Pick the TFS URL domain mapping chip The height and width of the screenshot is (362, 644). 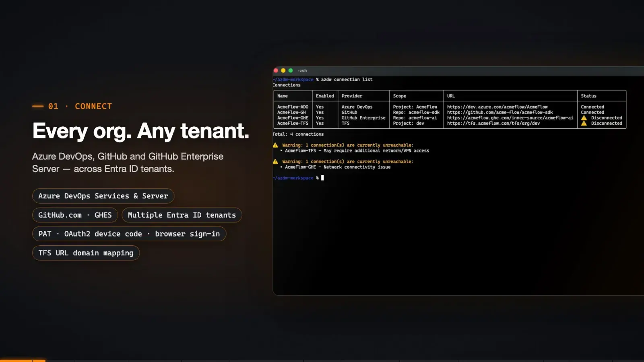(x=86, y=253)
